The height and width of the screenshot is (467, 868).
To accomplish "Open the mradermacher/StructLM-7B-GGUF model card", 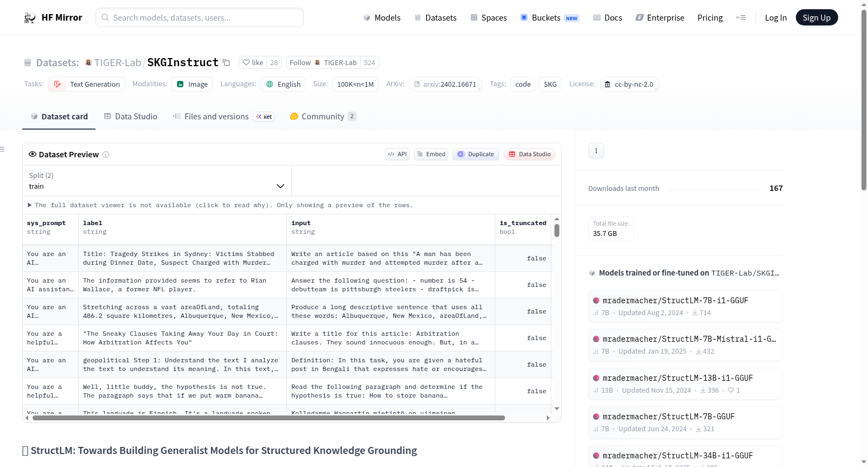I will 685,423.
